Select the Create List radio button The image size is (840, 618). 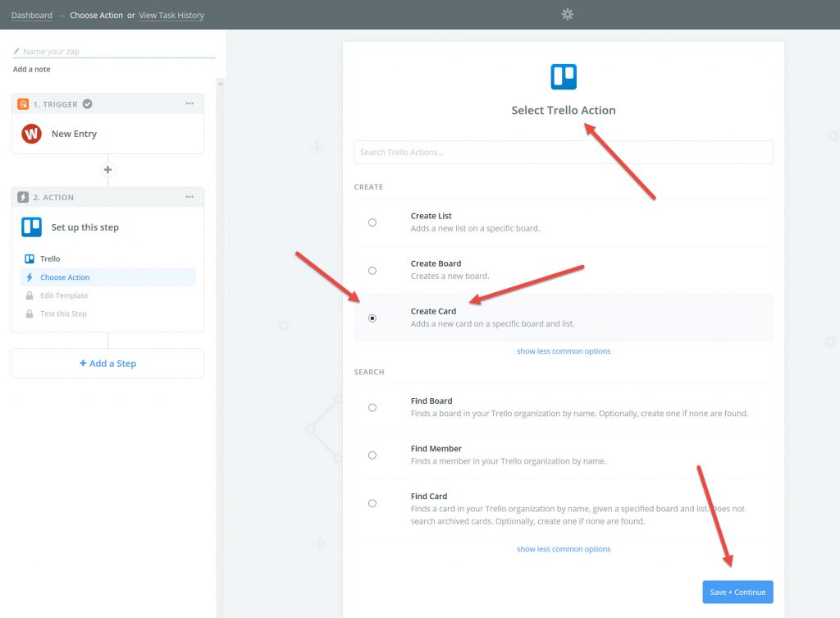[372, 222]
